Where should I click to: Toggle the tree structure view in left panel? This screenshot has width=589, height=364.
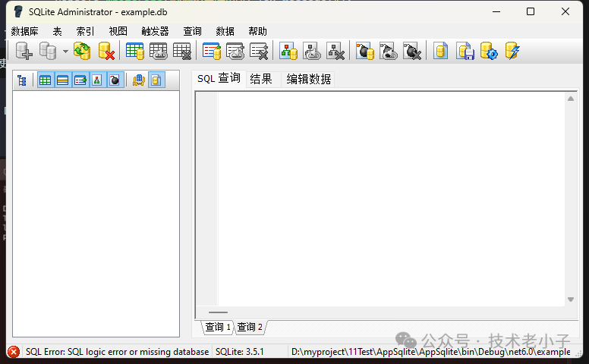coord(22,80)
